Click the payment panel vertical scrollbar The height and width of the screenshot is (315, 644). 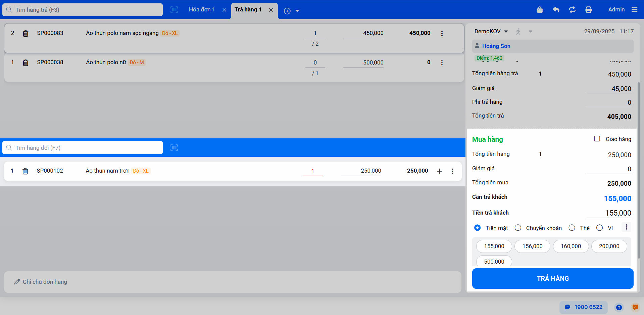[639, 170]
